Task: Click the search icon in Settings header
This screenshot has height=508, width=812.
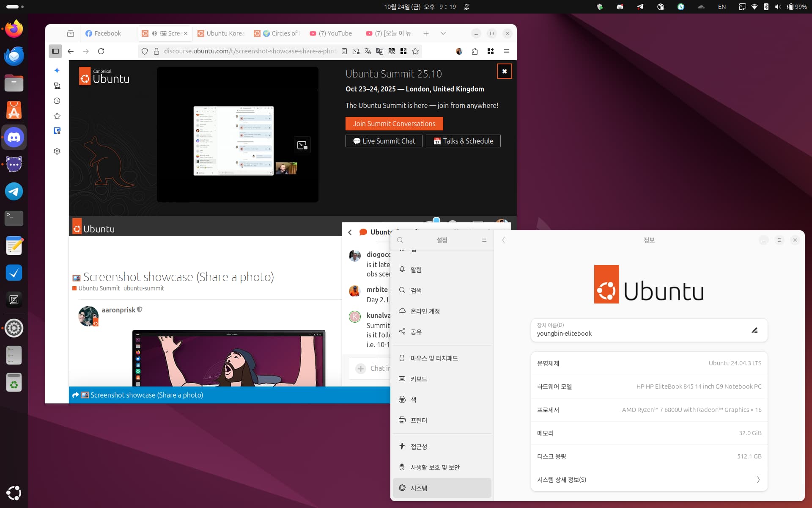Action: pos(400,240)
